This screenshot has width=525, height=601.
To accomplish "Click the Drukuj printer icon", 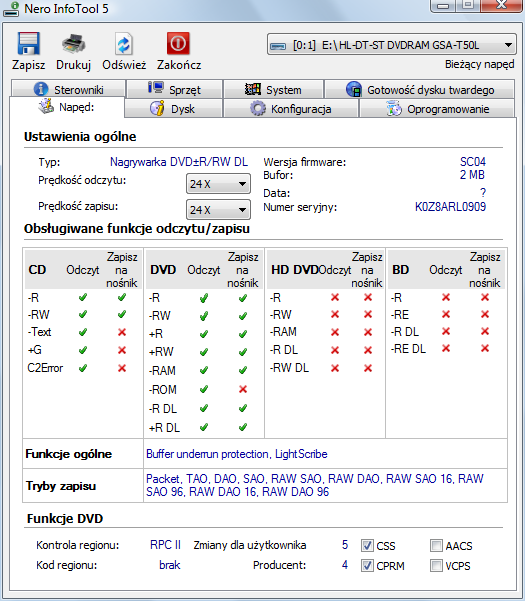I will point(73,43).
